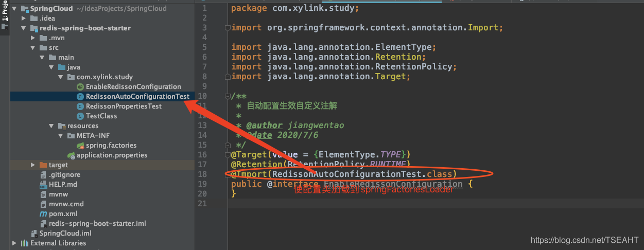Click the java.lang.annotation.RetentionPolicy import line
This screenshot has width=644, height=250.
point(344,67)
